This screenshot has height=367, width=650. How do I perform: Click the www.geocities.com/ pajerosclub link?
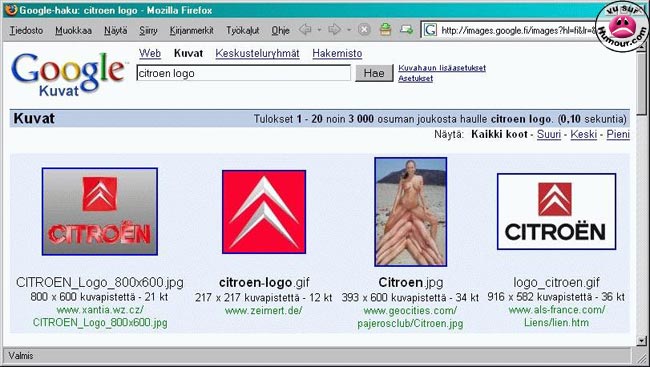coord(410,317)
